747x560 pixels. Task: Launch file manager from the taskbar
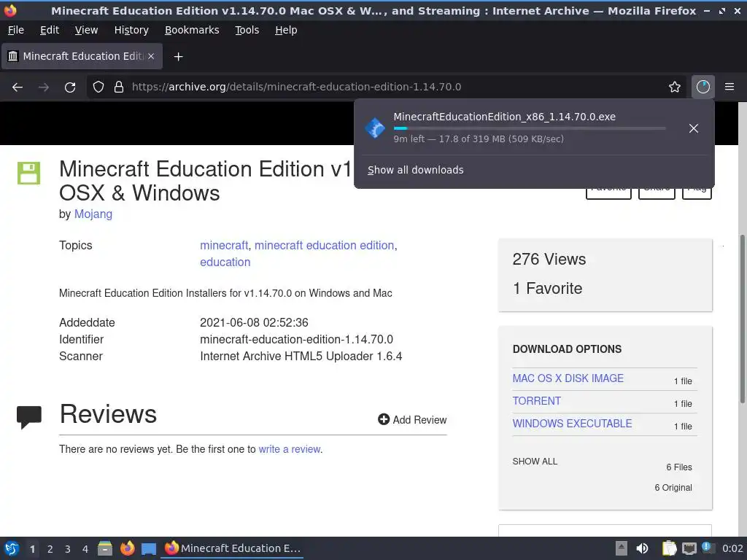pyautogui.click(x=105, y=548)
